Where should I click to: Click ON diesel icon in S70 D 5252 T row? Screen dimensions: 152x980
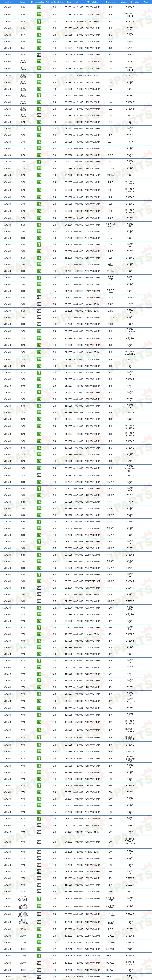click(x=39, y=475)
